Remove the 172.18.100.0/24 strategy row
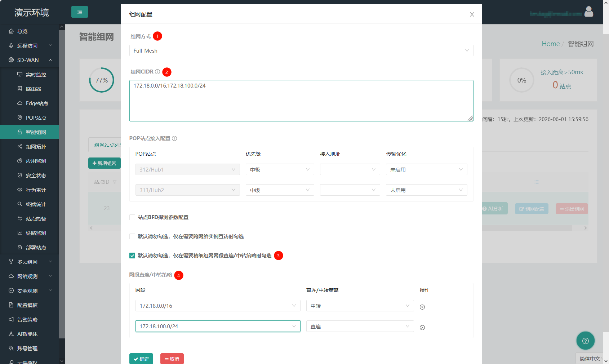This screenshot has width=609, height=364. click(422, 328)
